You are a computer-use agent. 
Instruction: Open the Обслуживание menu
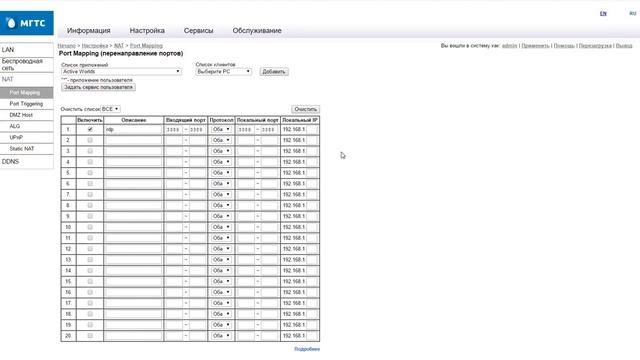point(257,31)
